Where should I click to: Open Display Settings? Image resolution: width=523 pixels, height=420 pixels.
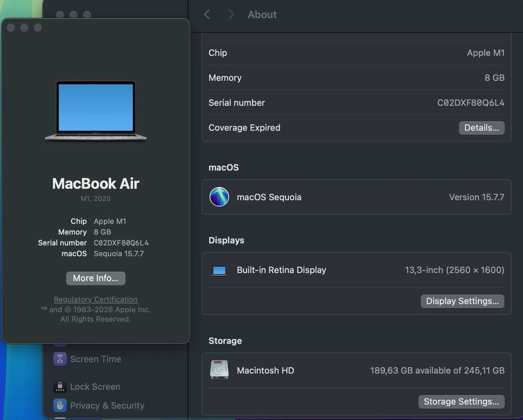coord(462,301)
